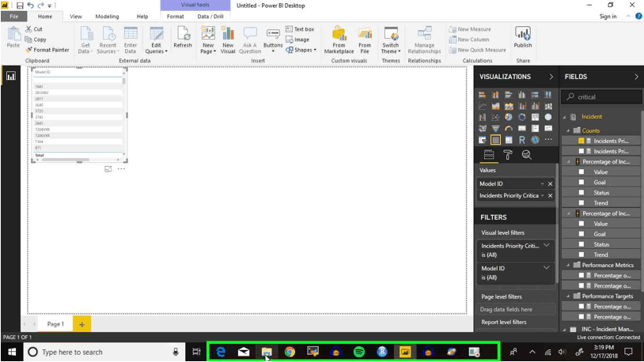Open Spotify from the taskbar
The width and height of the screenshot is (644, 362).
[x=359, y=352]
